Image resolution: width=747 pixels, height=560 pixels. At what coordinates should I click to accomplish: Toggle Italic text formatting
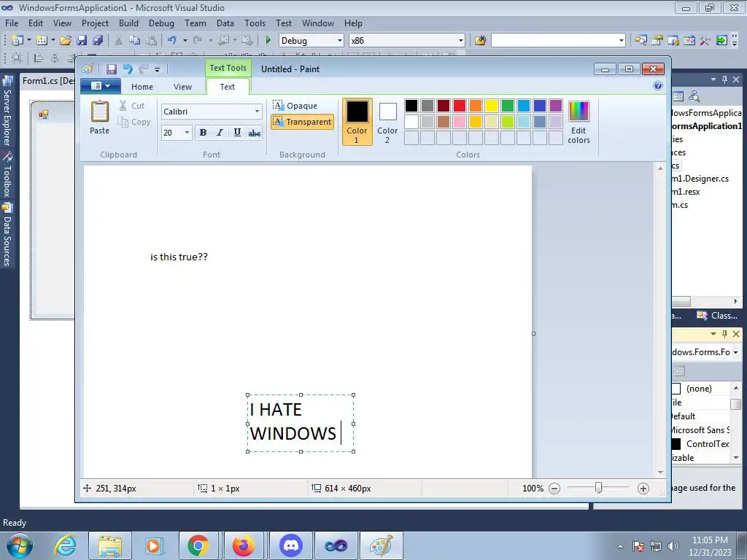220,133
